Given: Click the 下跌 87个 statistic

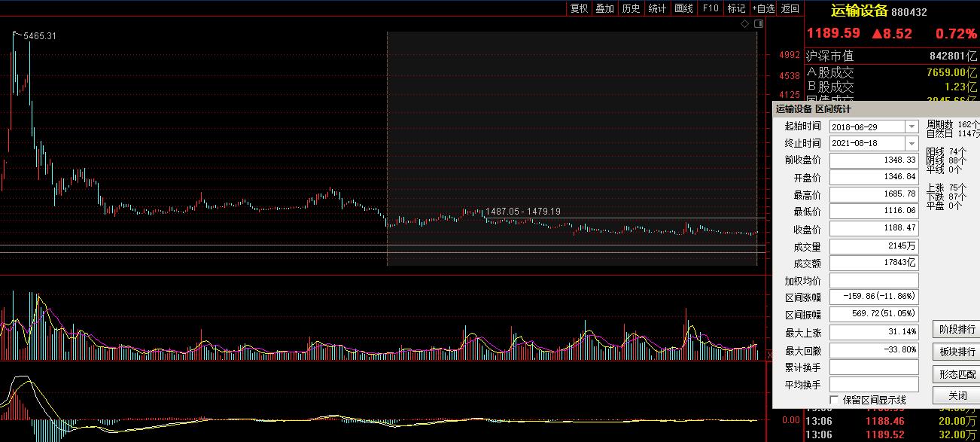Looking at the screenshot, I should [x=947, y=197].
